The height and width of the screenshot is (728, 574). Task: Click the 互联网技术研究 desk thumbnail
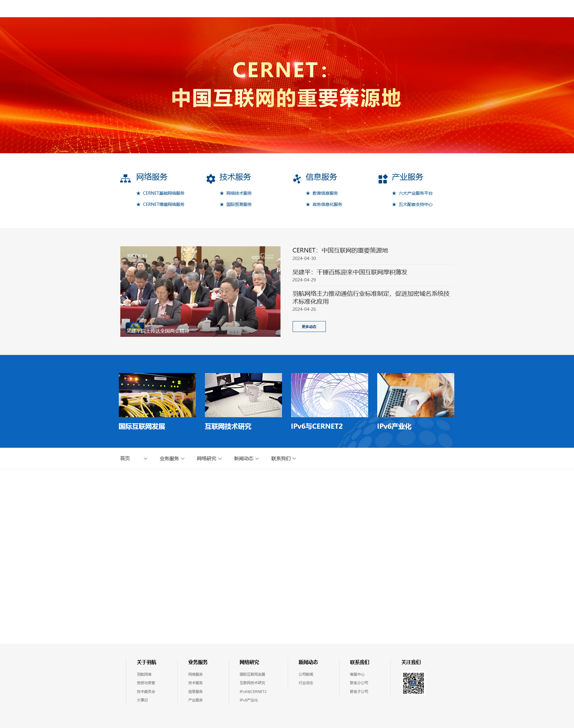pyautogui.click(x=243, y=395)
